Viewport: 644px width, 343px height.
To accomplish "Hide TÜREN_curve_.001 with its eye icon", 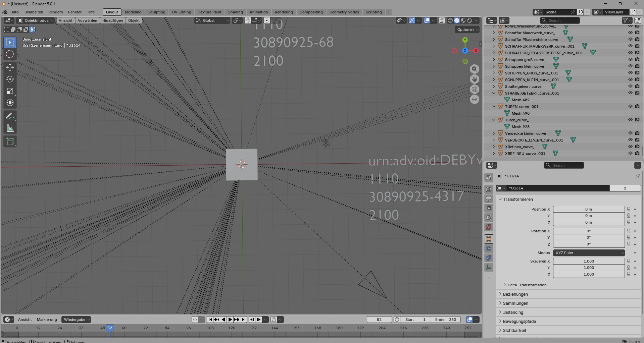I will pos(630,106).
